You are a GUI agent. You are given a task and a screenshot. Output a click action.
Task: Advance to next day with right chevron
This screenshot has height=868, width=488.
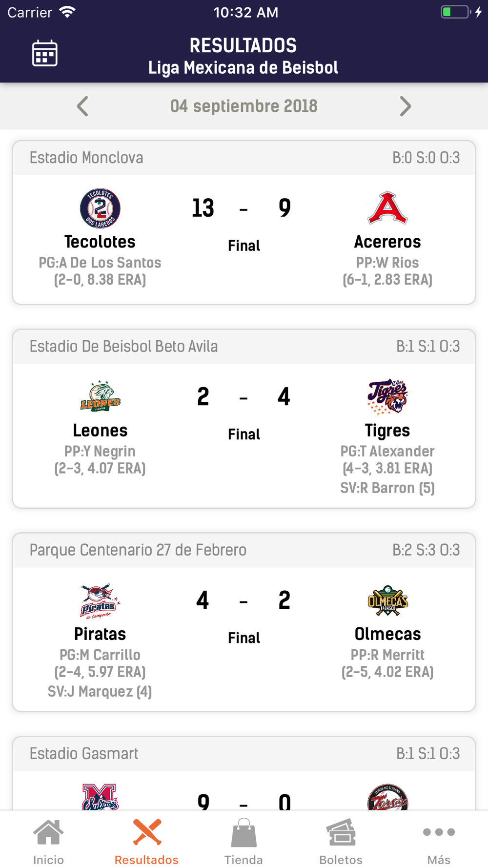click(405, 106)
